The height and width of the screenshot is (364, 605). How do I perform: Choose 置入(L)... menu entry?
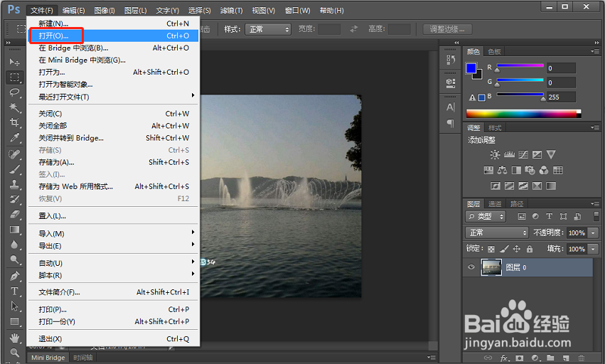pyautogui.click(x=114, y=216)
